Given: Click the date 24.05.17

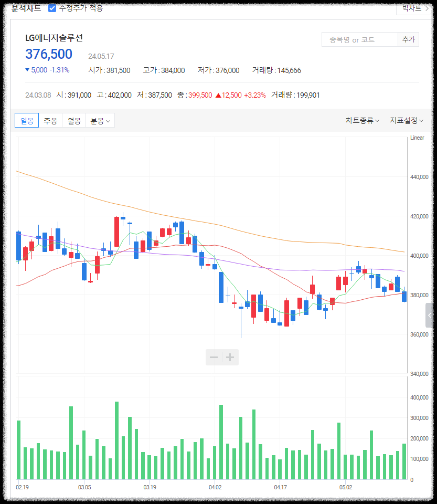Looking at the screenshot, I should pos(101,56).
